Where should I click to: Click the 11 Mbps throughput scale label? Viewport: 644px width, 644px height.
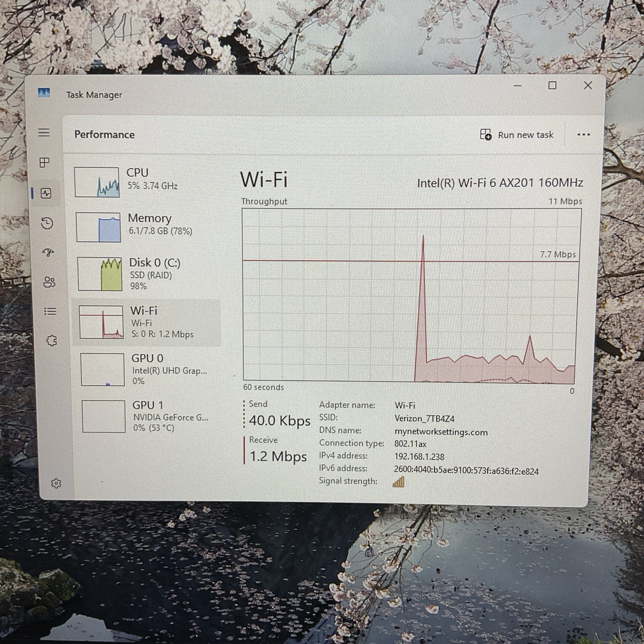tap(565, 201)
